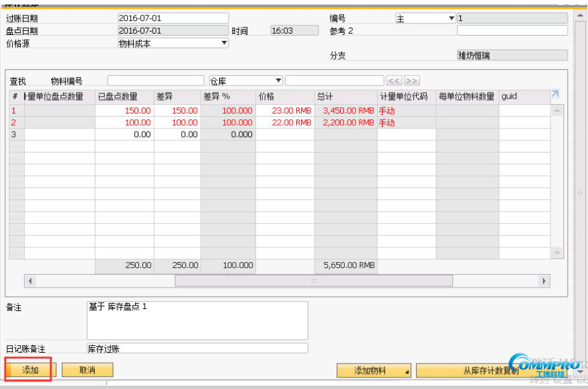
Task: Click inside the 日记账备注 field
Action: (198, 348)
